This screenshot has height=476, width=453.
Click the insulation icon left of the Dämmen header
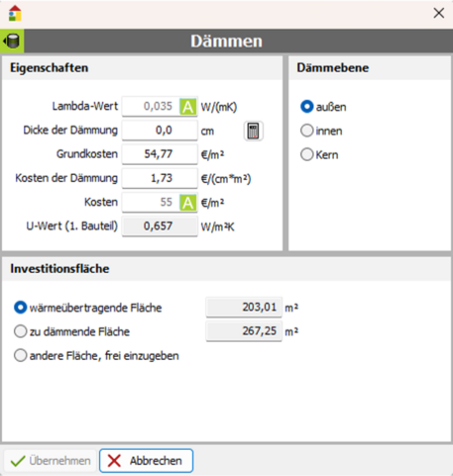(x=11, y=42)
